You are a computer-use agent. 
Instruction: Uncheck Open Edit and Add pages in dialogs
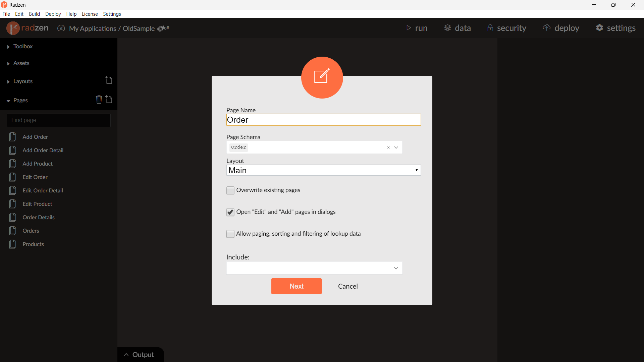pos(230,212)
